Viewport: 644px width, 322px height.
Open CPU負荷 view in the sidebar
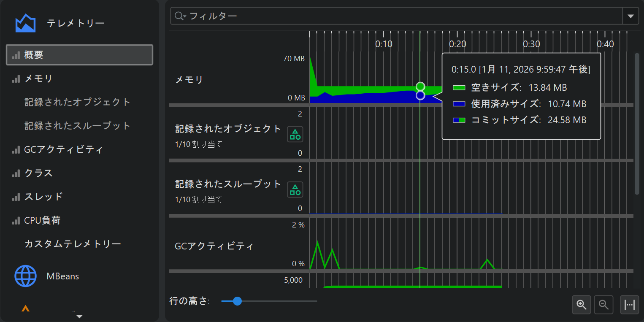(x=79, y=220)
